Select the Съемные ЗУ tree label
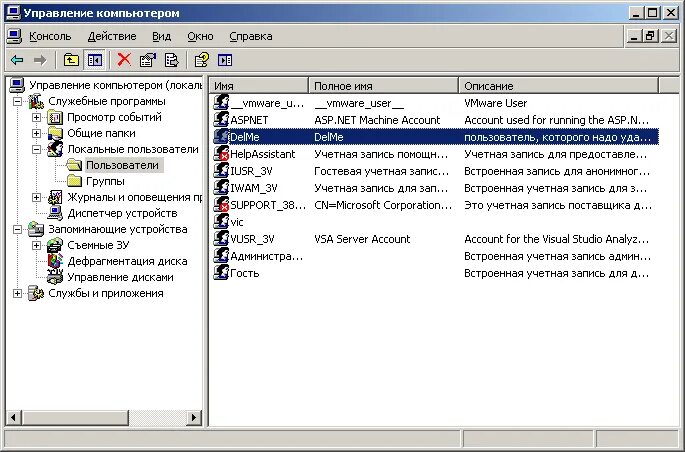Screen dimensions: 685x452 click(x=98, y=245)
